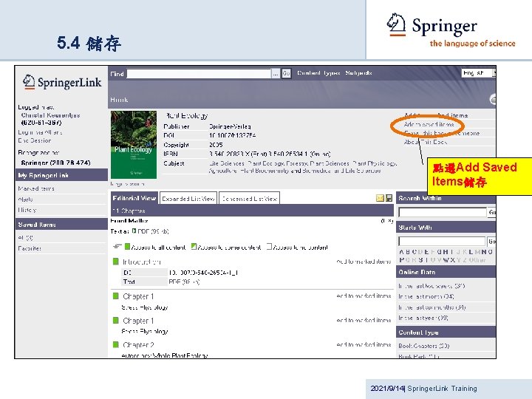Switch to the Editorial View tab
532x399 pixels.
click(x=134, y=198)
